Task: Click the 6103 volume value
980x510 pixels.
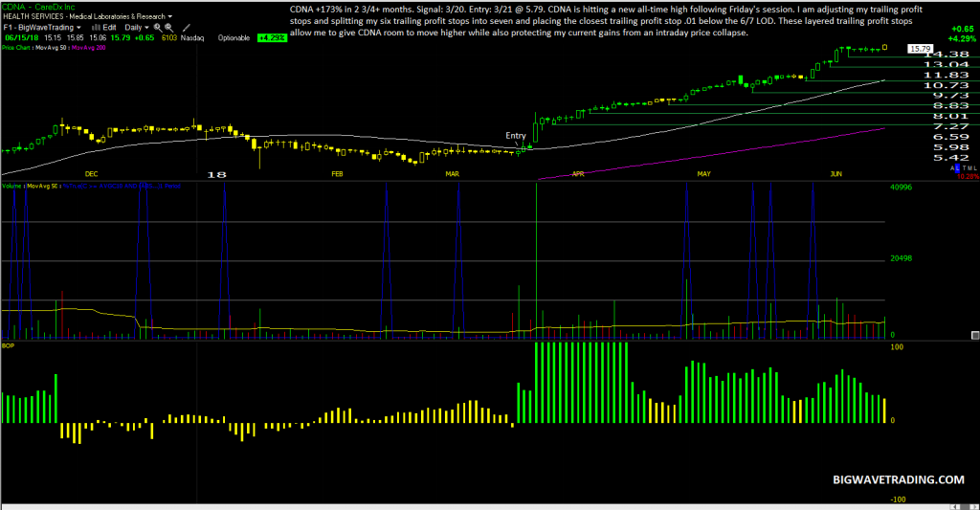Action: pos(168,37)
